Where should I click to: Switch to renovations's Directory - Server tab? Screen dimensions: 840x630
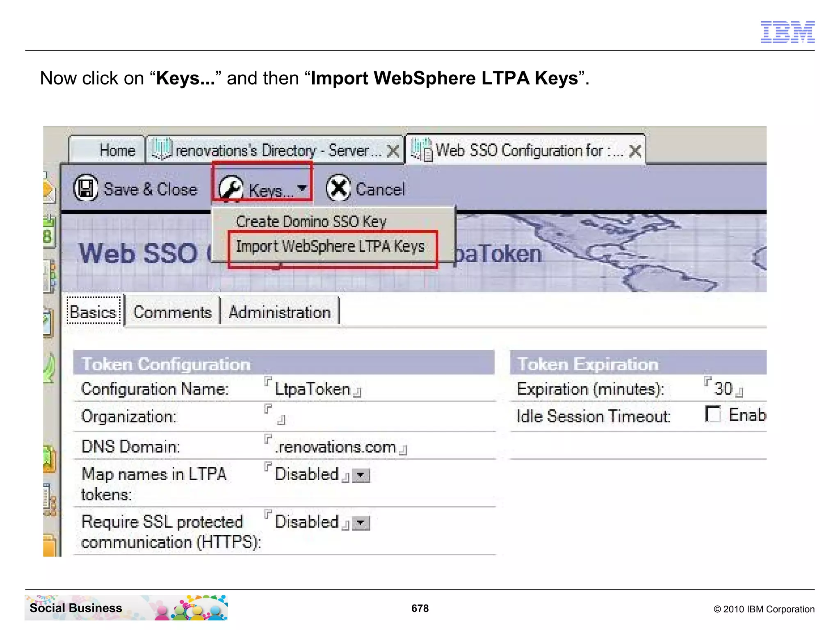coord(275,150)
